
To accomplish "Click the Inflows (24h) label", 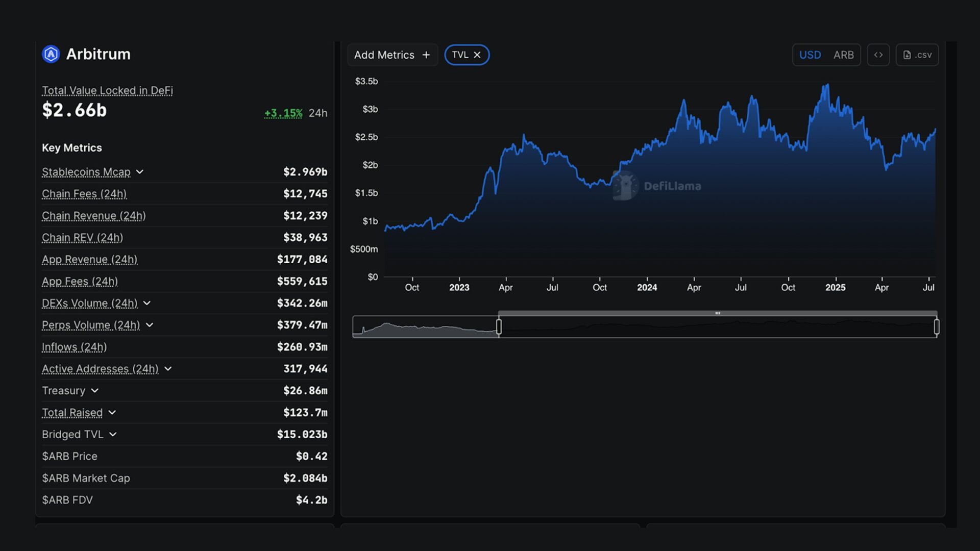I will (x=74, y=347).
